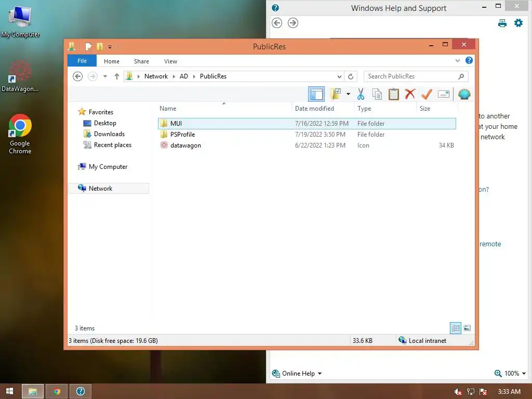Image resolution: width=532 pixels, height=399 pixels.
Task: Click the Paste clipboard icon
Action: pos(394,94)
